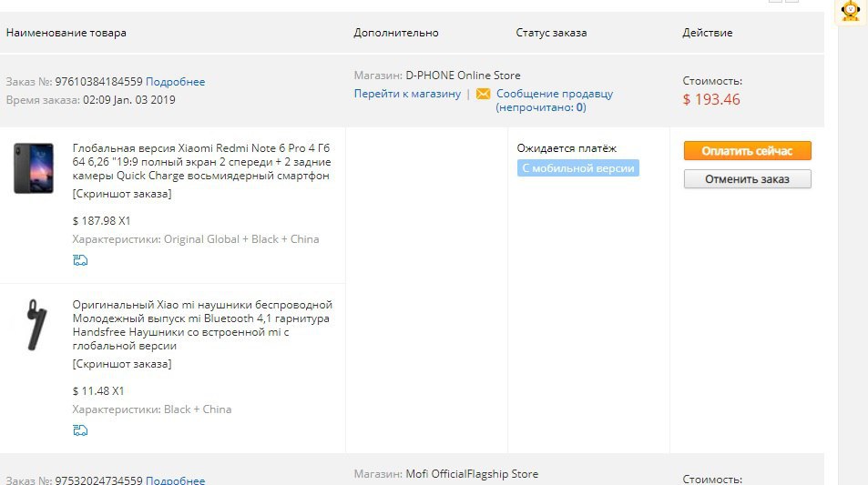Select the Mofi OfficialFlagship Store name
This screenshot has height=485, width=868.
pyautogui.click(x=472, y=474)
